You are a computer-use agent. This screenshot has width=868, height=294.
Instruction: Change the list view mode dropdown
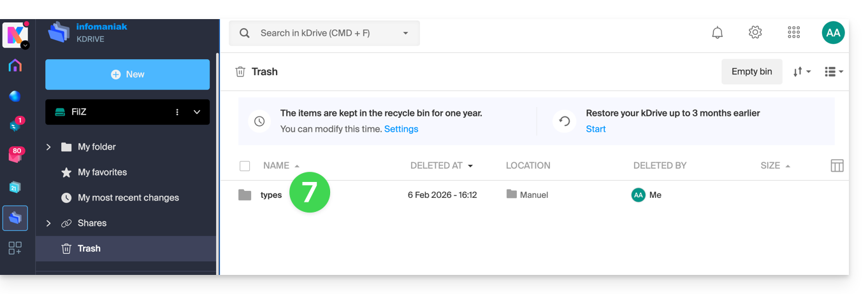(x=834, y=72)
